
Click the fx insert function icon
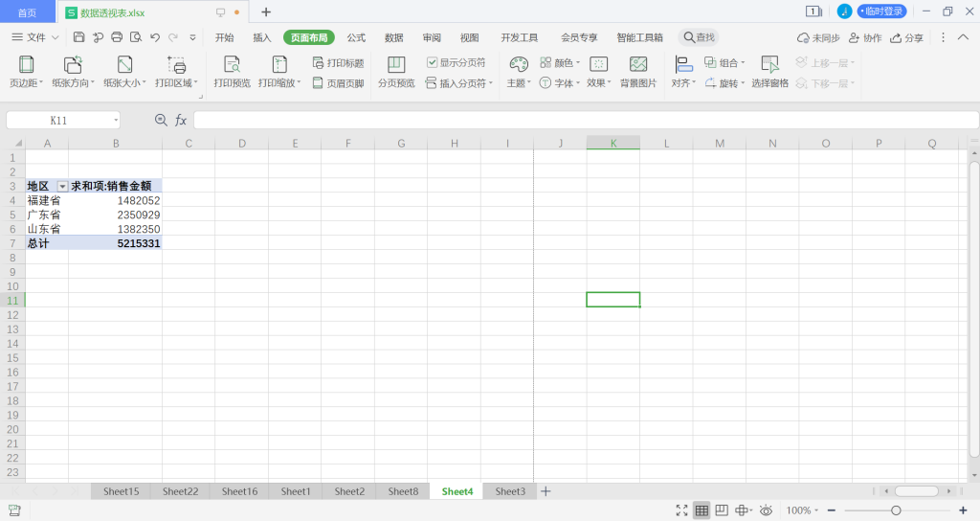click(x=181, y=120)
